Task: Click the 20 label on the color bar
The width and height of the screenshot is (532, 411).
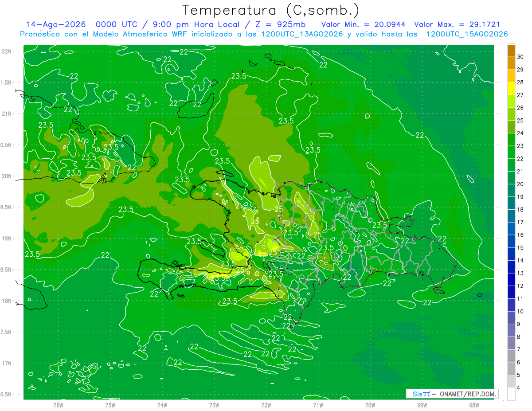Action: (x=520, y=184)
